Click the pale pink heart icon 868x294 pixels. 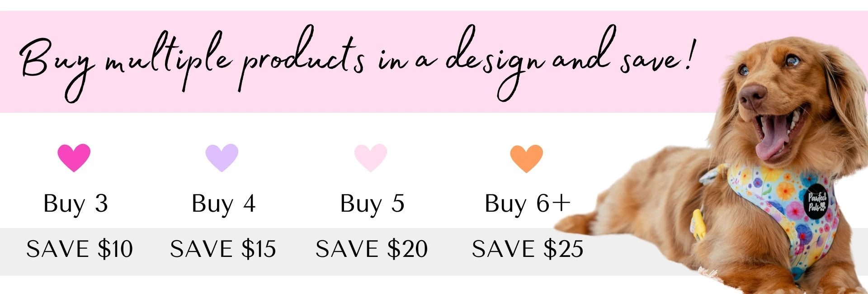click(371, 157)
